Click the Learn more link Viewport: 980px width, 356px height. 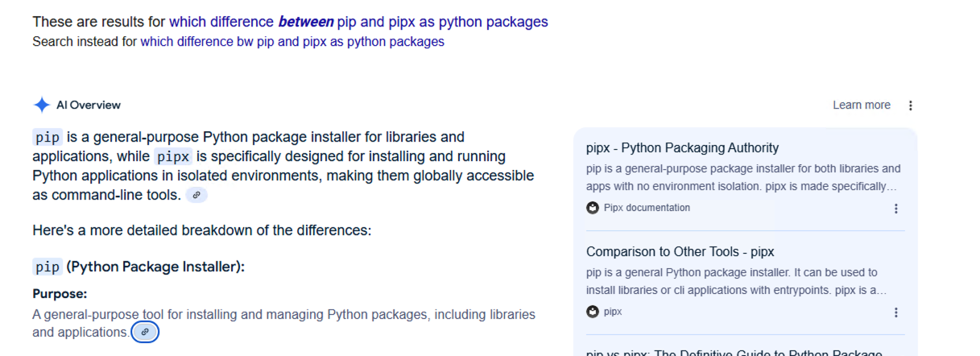click(862, 106)
